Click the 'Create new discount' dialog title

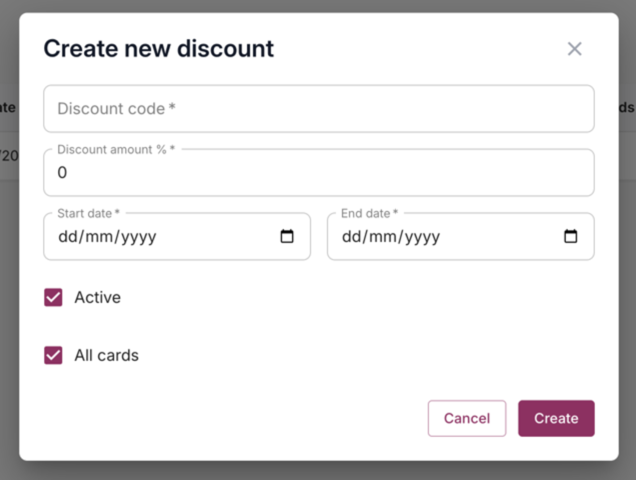pos(158,48)
